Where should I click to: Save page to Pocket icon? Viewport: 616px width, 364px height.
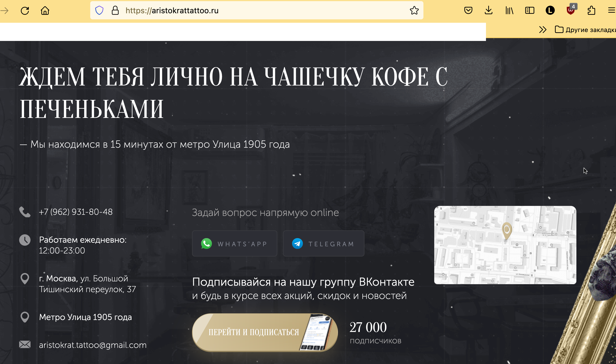click(x=468, y=11)
